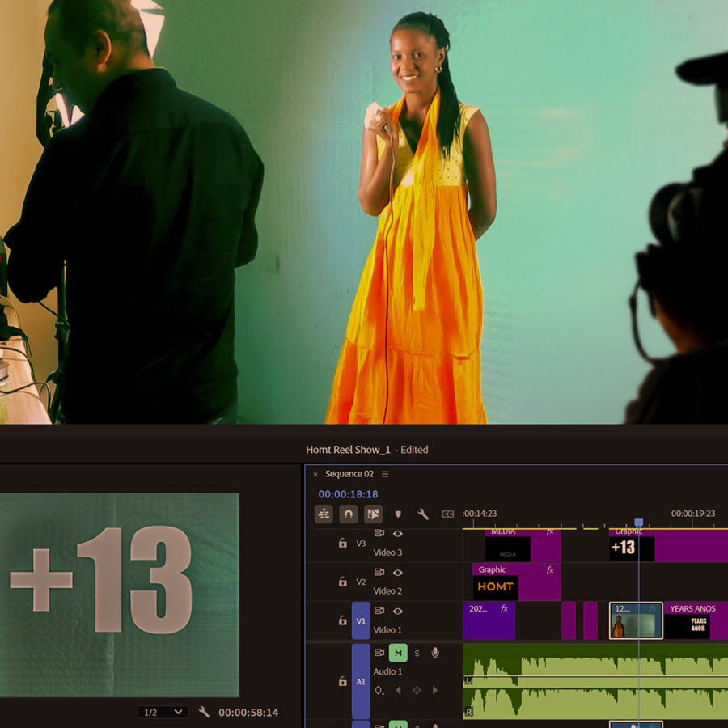The height and width of the screenshot is (728, 728).
Task: Select the +13 Graphic clip on V3
Action: pos(668,545)
